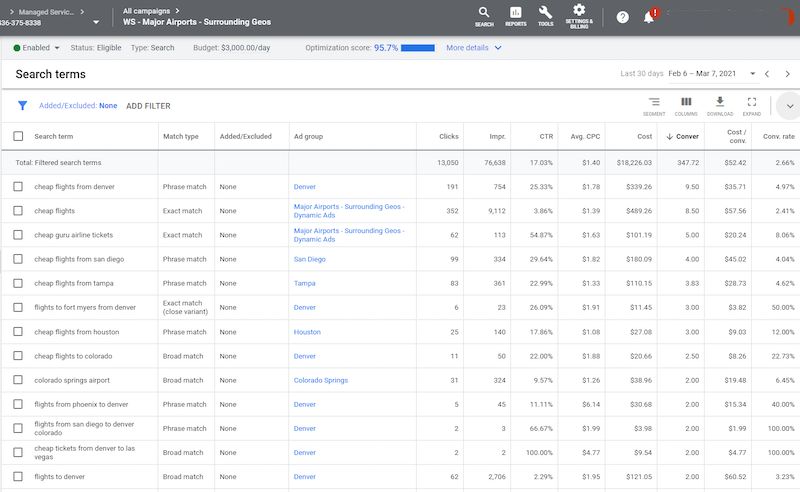Click ADD FILTER button
The width and height of the screenshot is (800, 492).
click(148, 106)
